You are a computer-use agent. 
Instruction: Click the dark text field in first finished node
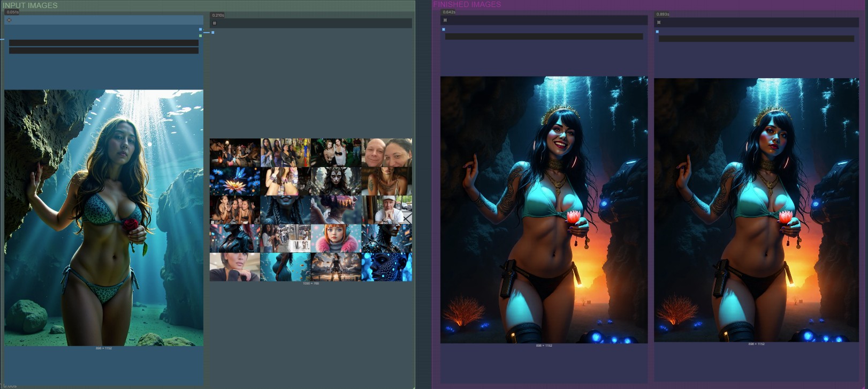click(544, 36)
